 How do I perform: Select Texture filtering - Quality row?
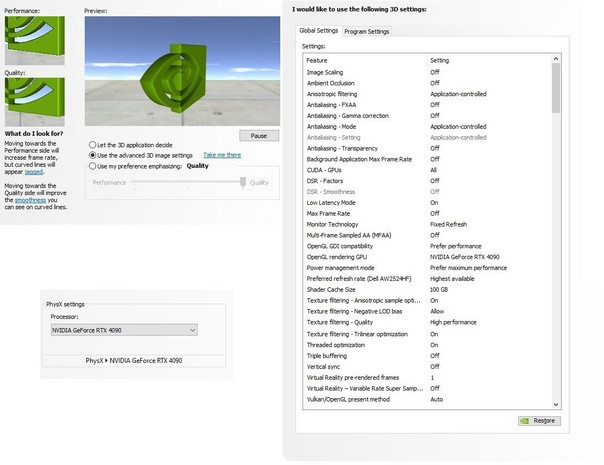point(428,322)
